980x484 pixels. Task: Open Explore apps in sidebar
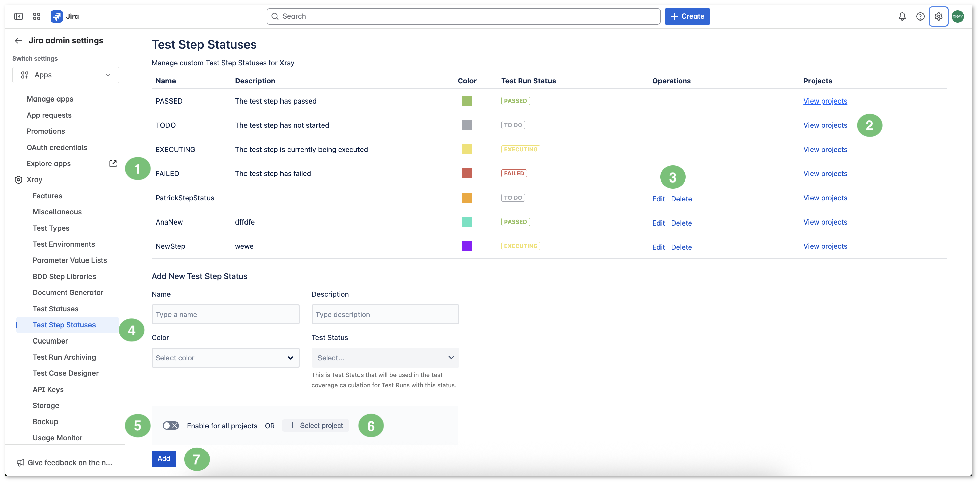point(48,163)
